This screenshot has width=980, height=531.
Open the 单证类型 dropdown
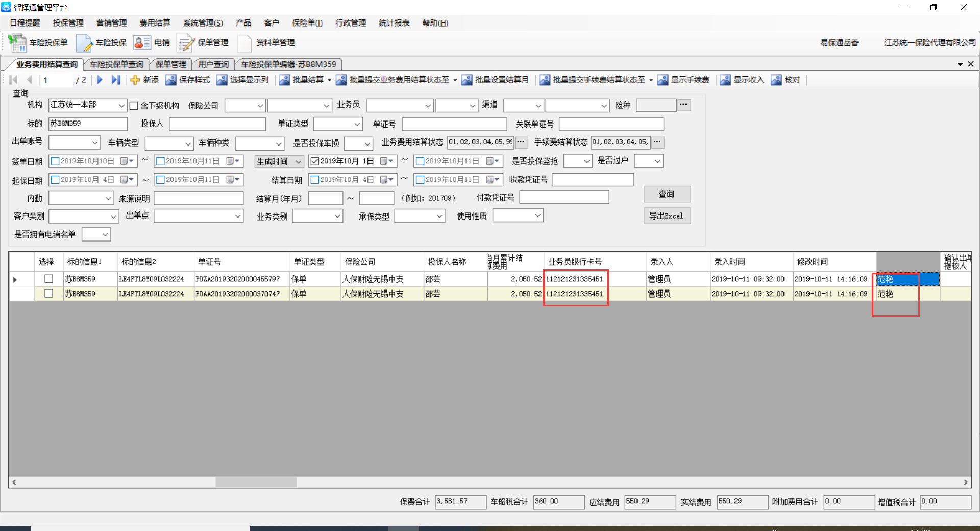coord(357,124)
